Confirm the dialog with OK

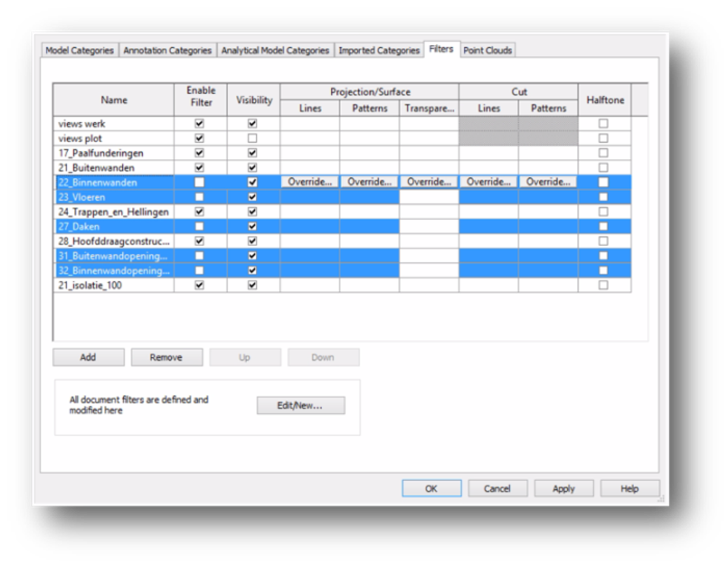431,488
